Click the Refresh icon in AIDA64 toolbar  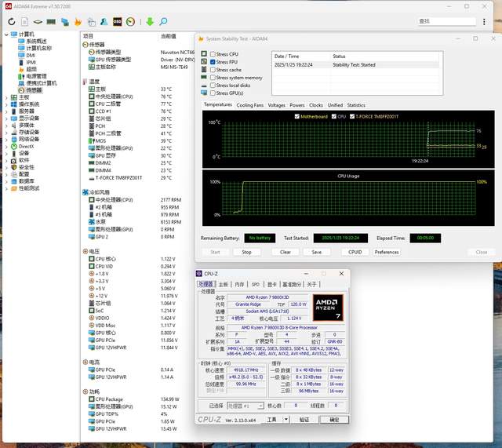(12, 21)
